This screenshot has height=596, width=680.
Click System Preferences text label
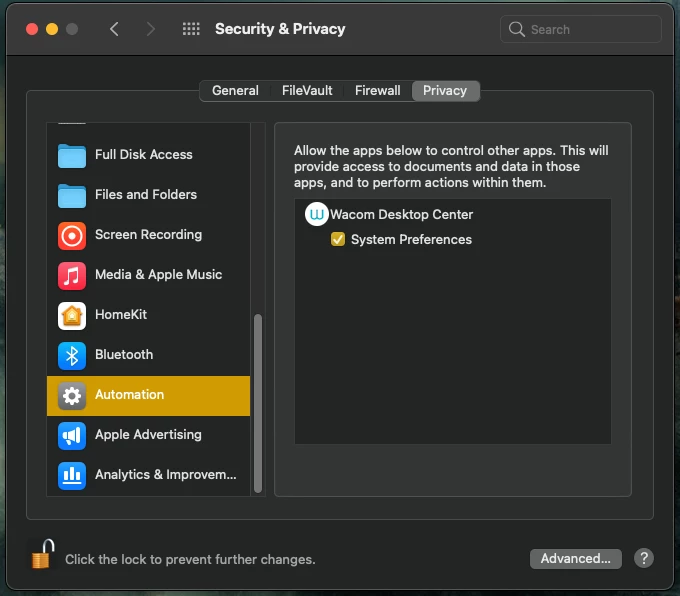pyautogui.click(x=411, y=239)
